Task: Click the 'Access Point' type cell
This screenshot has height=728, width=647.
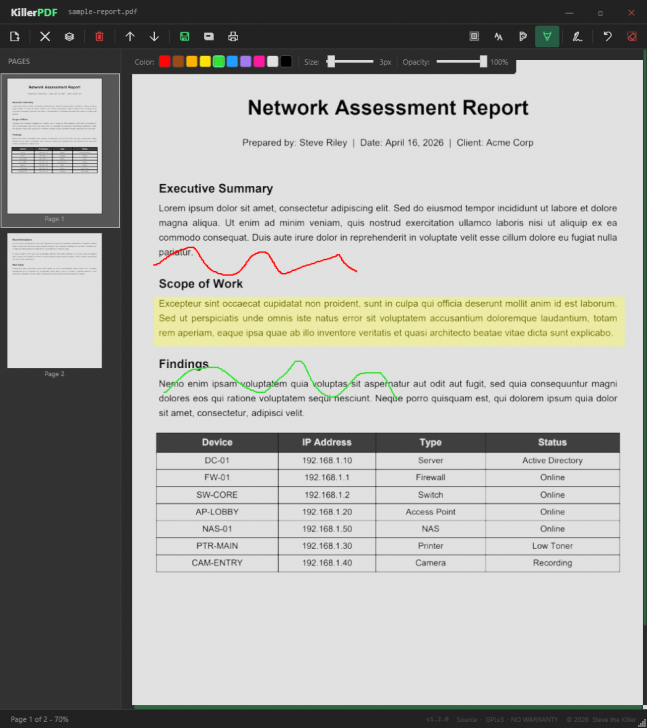Action: pyautogui.click(x=430, y=512)
